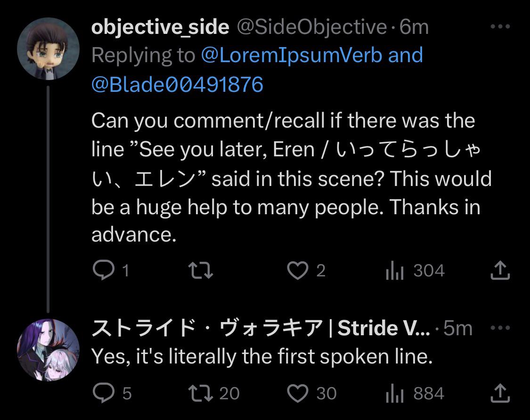Open objective_side's profile picture
The width and height of the screenshot is (530, 420).
click(x=49, y=48)
